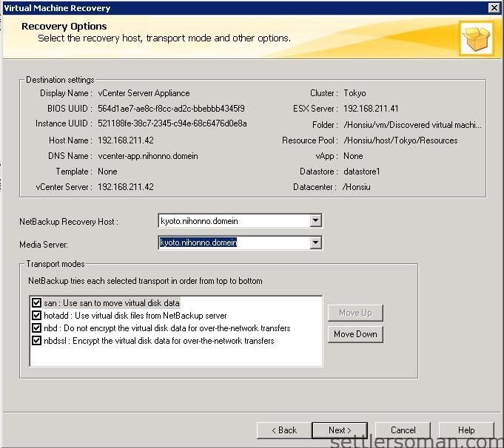Image resolution: width=504 pixels, height=448 pixels.
Task: Toggle the nbdssl encrypted transport checkbox
Action: (x=36, y=341)
